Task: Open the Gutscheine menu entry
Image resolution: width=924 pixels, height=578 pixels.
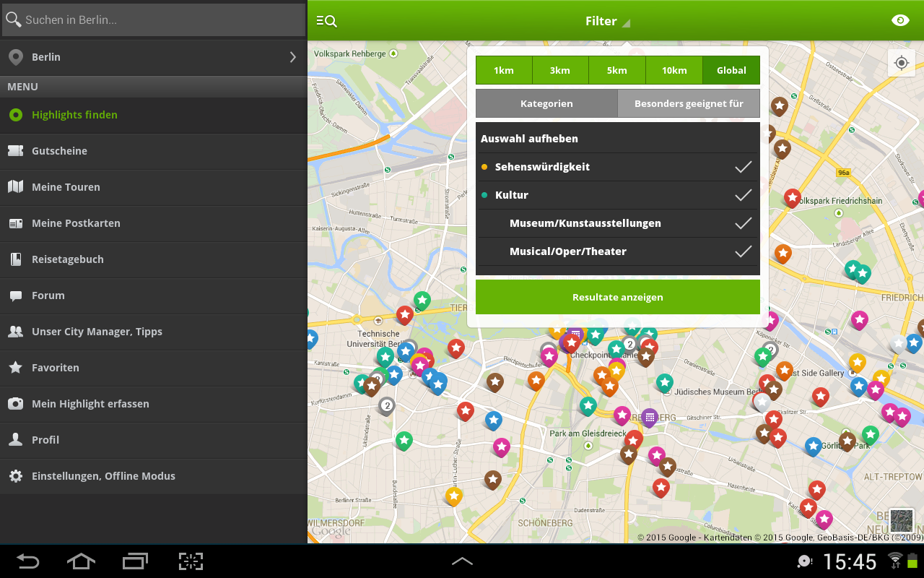Action: (153, 151)
